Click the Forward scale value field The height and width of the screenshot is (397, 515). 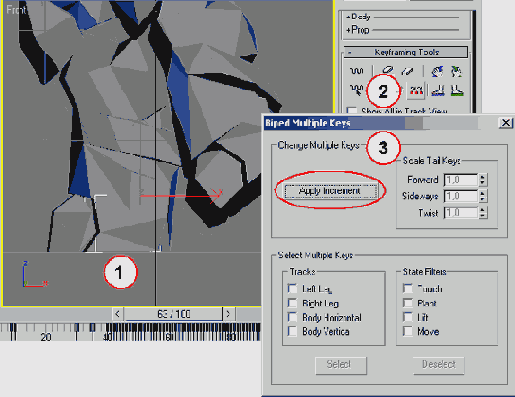(x=461, y=180)
